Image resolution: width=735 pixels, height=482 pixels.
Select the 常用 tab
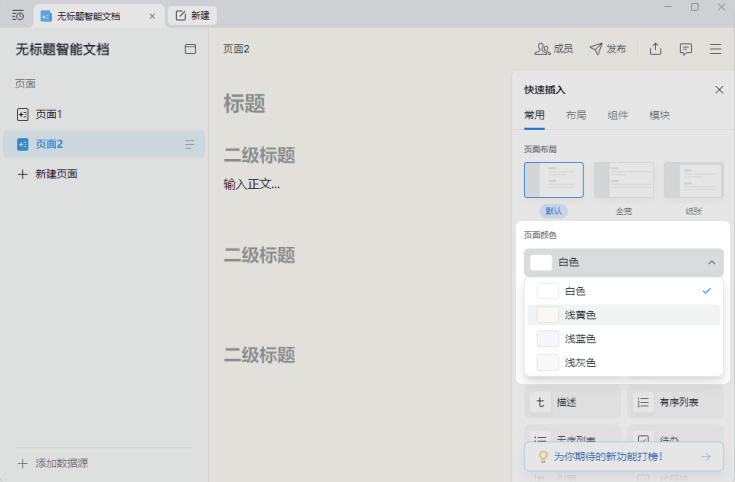coord(534,115)
